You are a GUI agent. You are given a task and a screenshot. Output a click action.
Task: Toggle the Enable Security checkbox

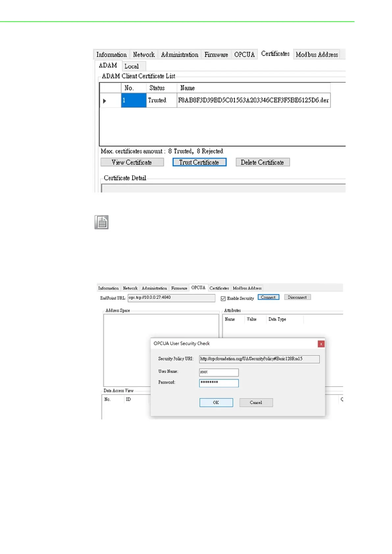[x=223, y=298]
